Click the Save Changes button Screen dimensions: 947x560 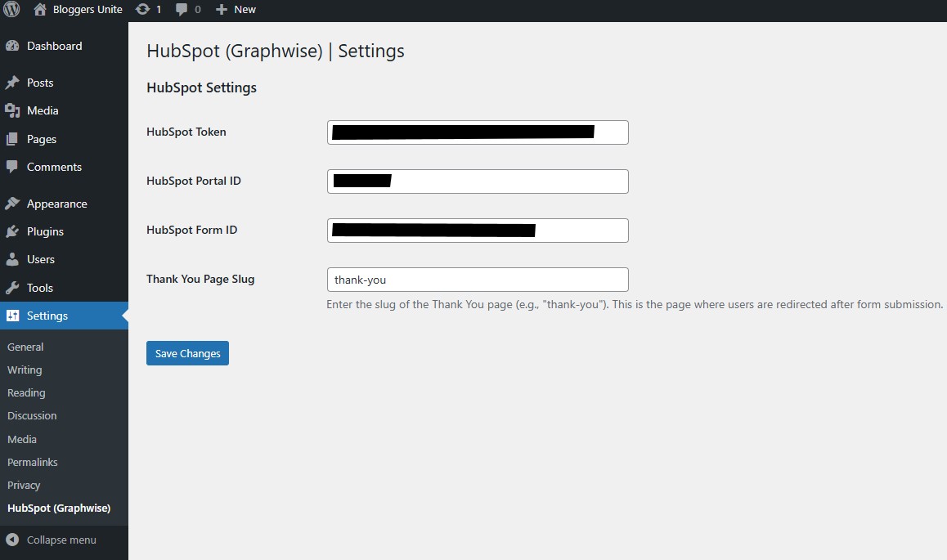click(187, 353)
